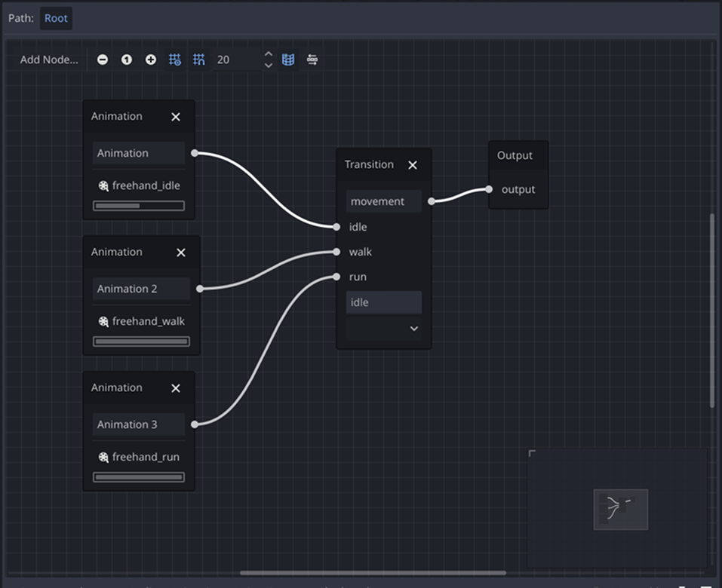Click the Animation 2 name field

pyautogui.click(x=141, y=289)
